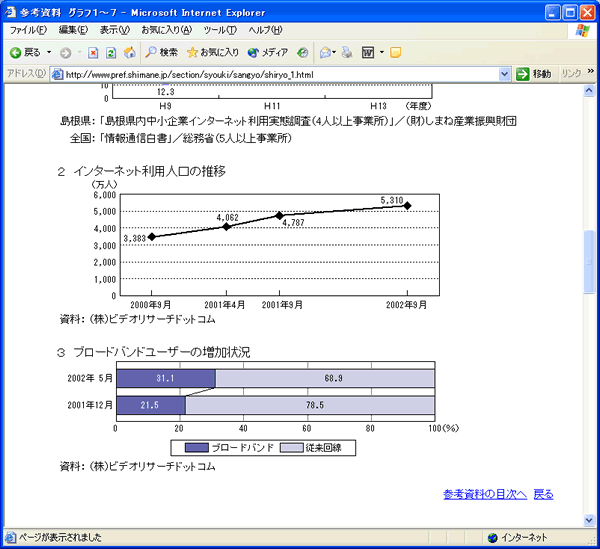Open the 表示(V) menu

[115, 30]
